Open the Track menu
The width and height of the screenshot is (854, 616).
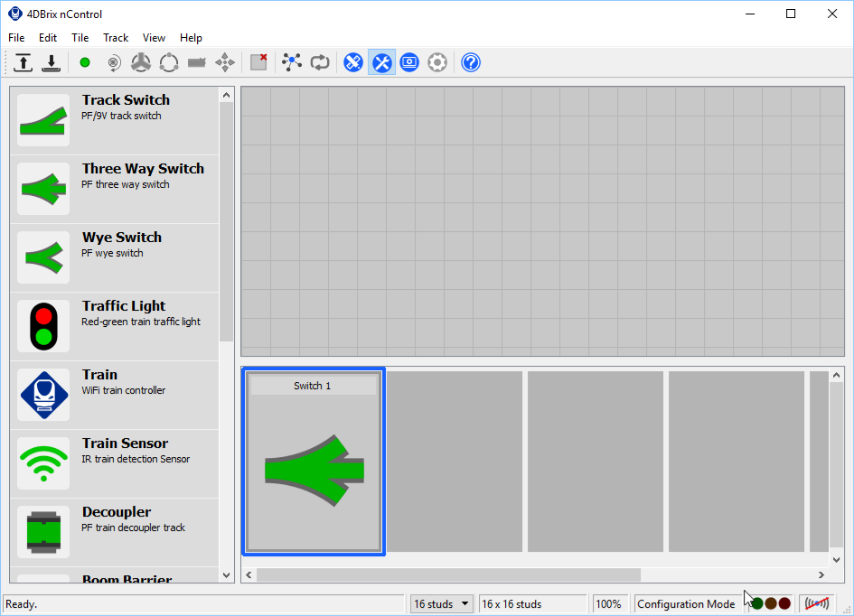point(116,38)
